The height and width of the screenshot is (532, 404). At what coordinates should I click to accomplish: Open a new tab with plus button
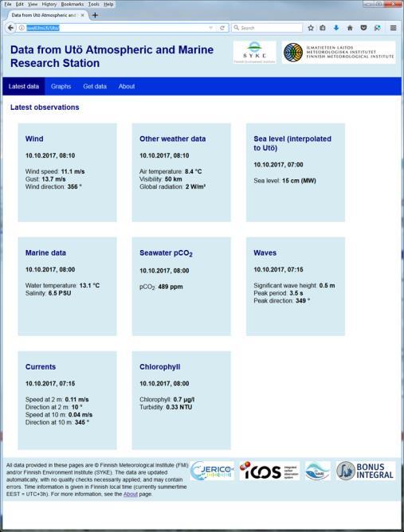[95, 15]
